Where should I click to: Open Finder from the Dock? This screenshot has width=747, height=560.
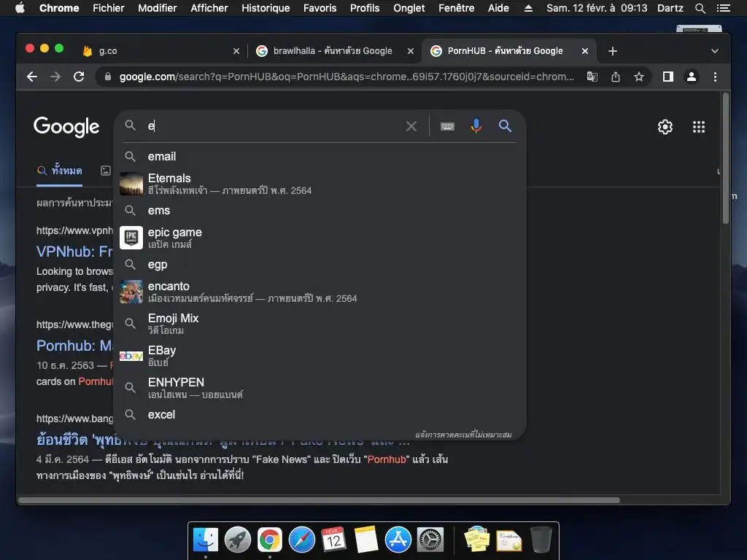(205, 540)
